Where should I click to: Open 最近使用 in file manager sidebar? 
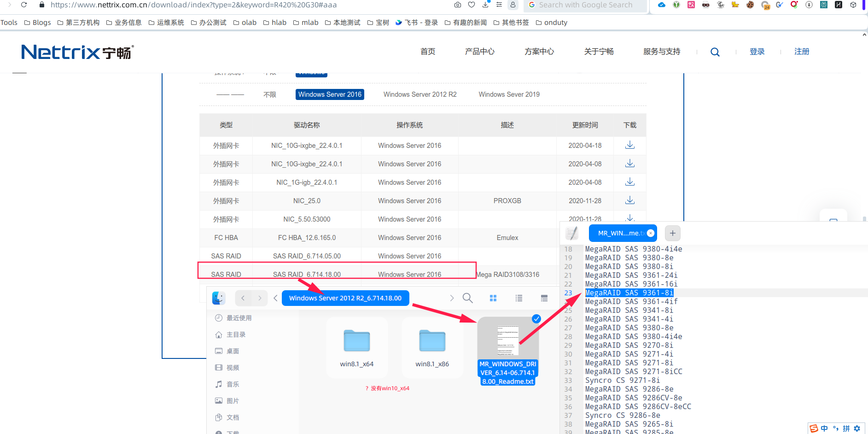[x=233, y=318]
